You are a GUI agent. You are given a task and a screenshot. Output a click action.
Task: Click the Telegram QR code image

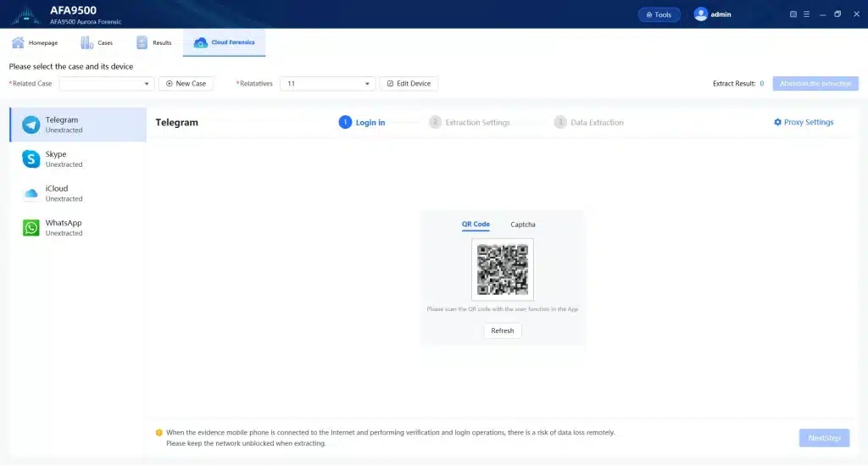(503, 270)
